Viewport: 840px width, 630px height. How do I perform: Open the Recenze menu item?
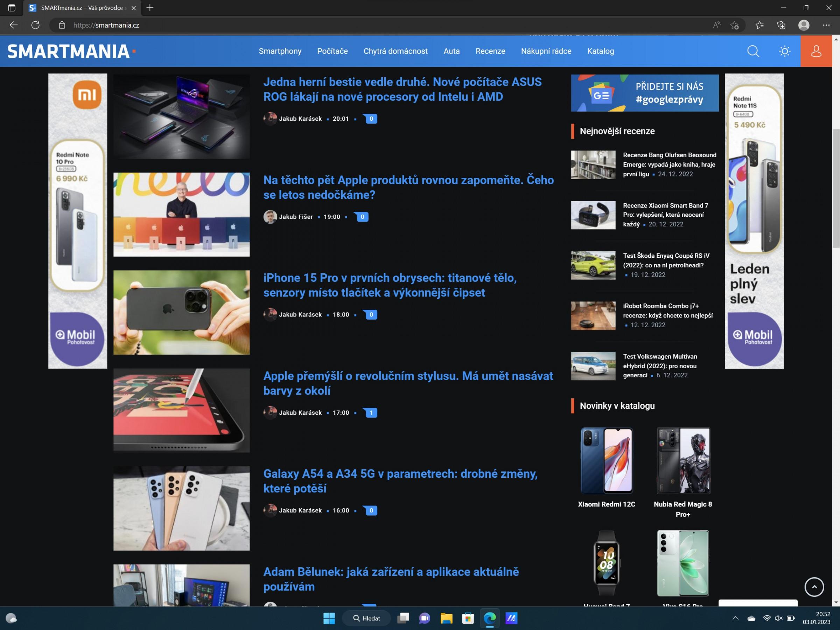[490, 51]
